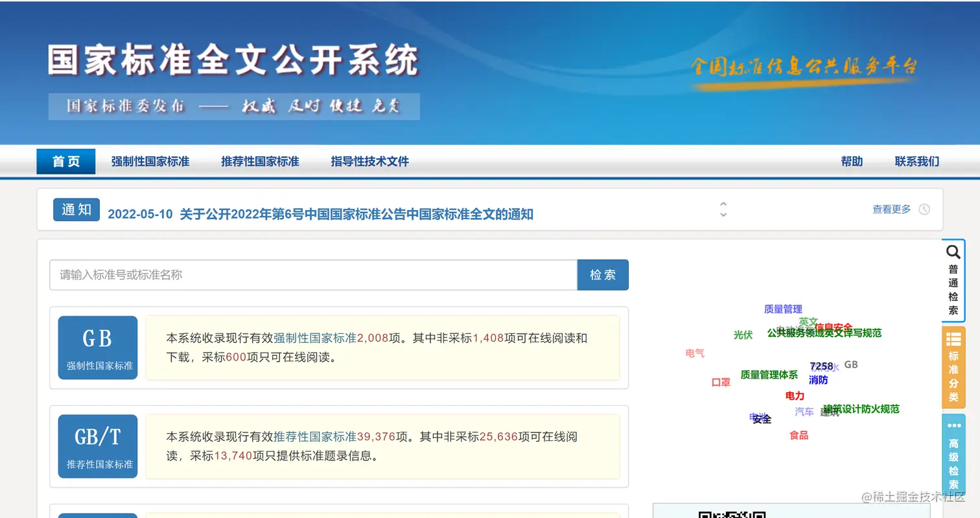Open 标准分类 orange list-icon sidebar tab

pyautogui.click(x=953, y=367)
